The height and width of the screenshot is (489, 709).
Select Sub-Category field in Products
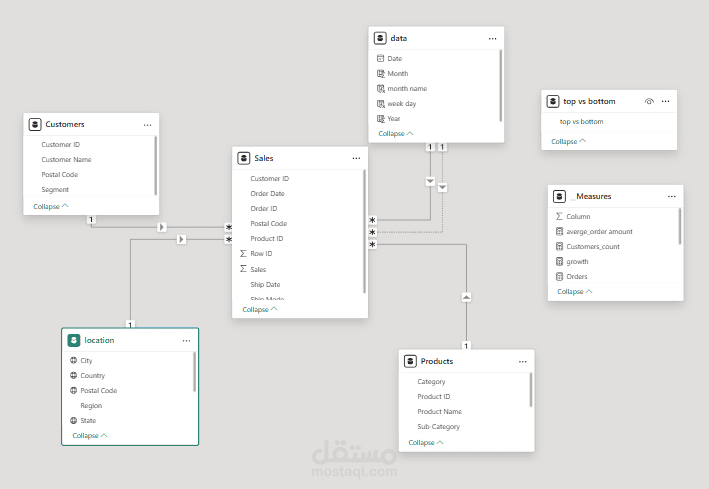[439, 426]
